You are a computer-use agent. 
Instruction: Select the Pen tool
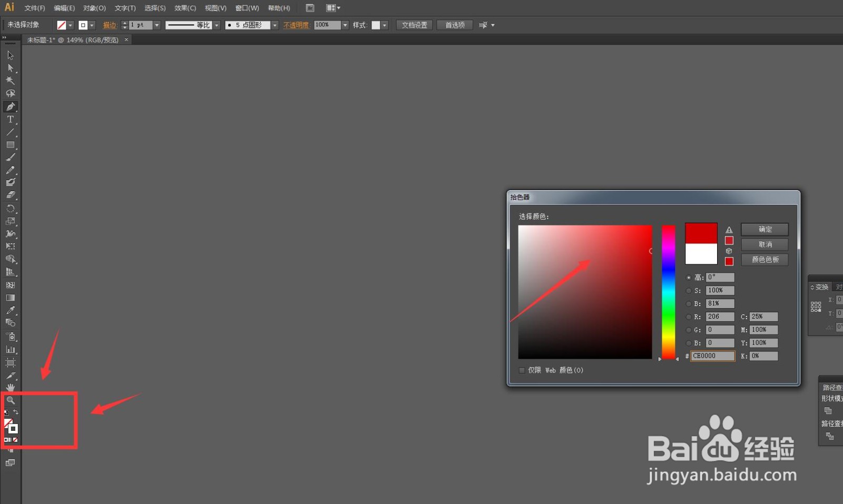(11, 106)
